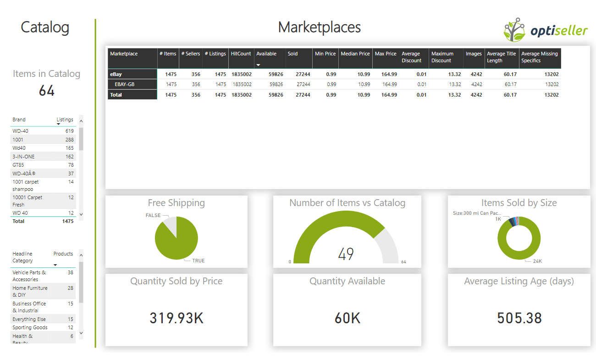Select the GT85 brand row
The width and height of the screenshot is (596, 364).
43,165
